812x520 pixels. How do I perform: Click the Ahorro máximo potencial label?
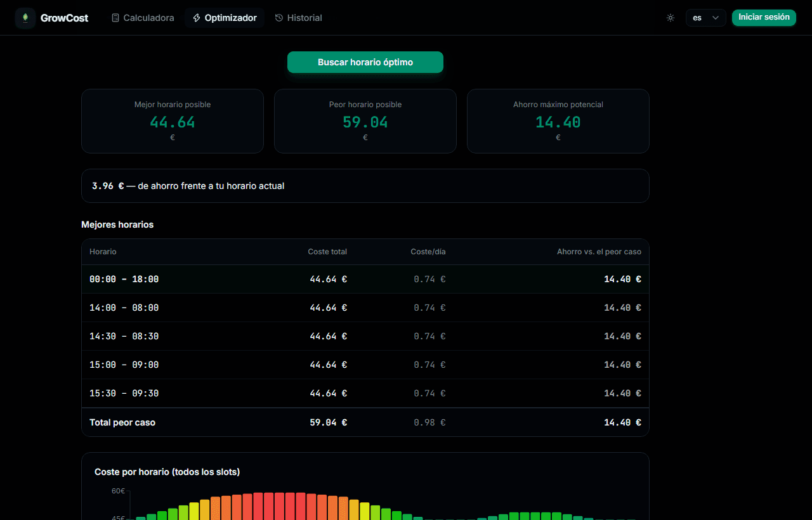pos(558,105)
